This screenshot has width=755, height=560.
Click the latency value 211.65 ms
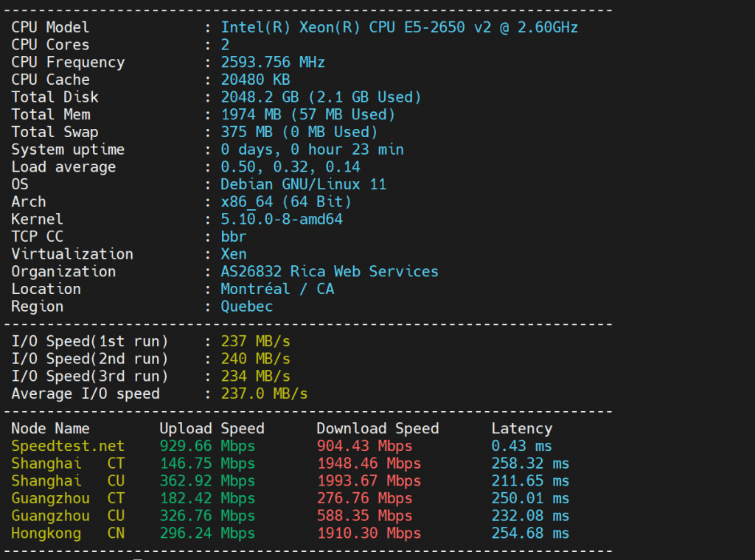[530, 480]
